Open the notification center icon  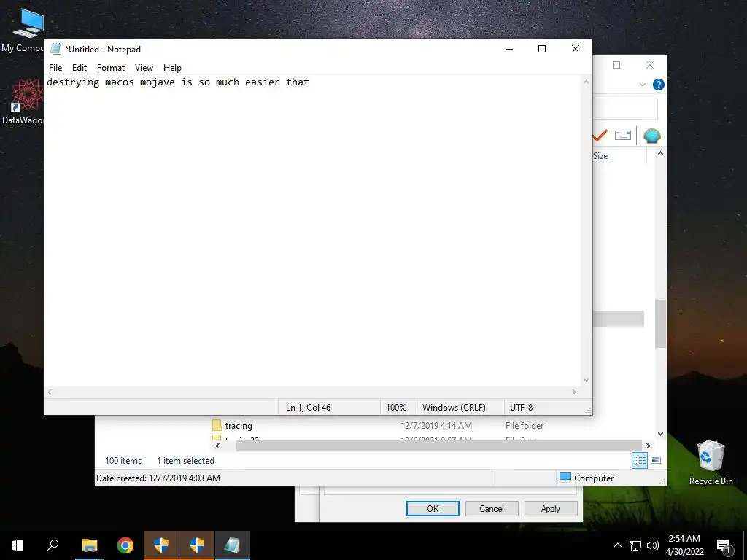point(724,546)
